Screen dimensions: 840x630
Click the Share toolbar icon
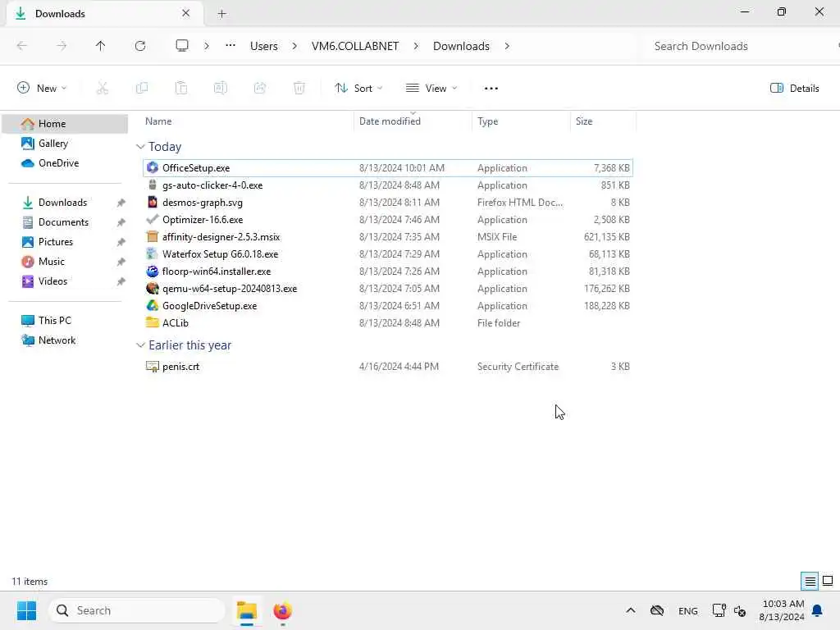260,89
